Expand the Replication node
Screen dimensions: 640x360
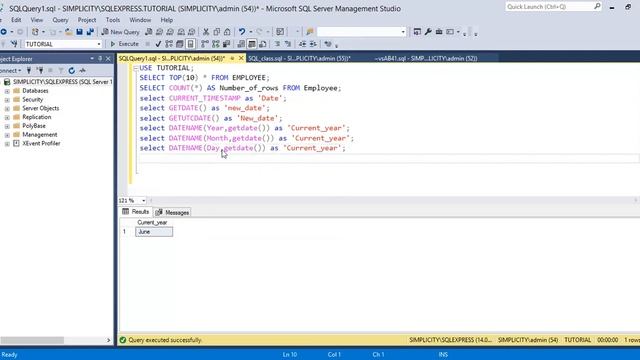point(7,118)
